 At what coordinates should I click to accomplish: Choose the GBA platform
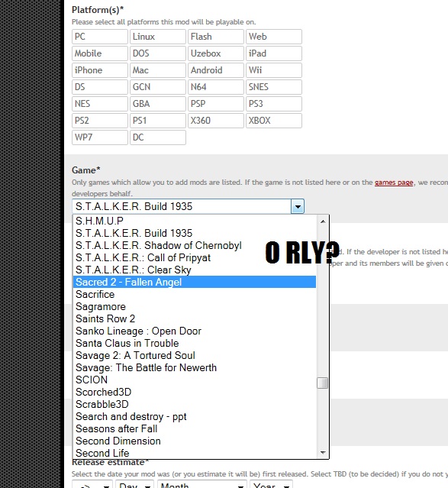coord(158,104)
